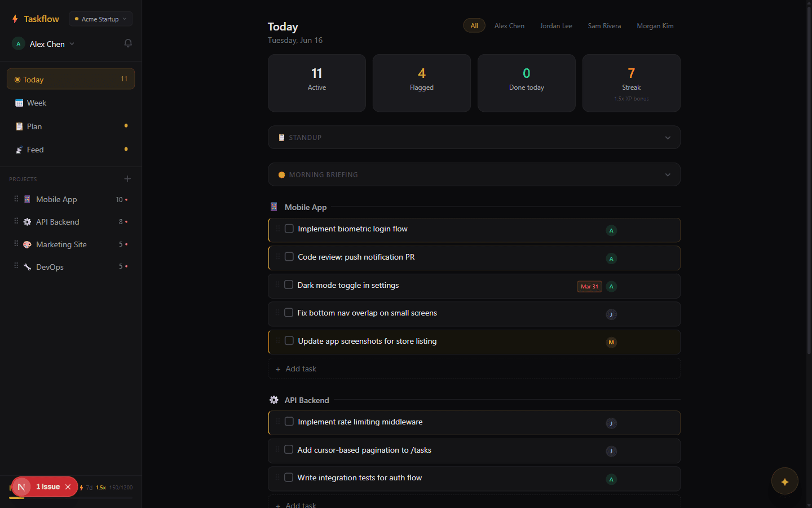Filter tasks by Sam Rivera
The width and height of the screenshot is (812, 508).
604,25
